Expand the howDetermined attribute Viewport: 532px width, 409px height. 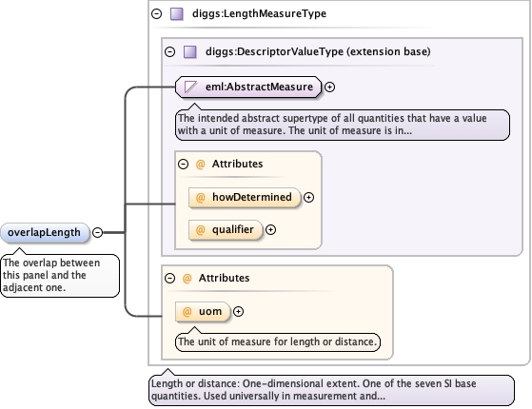tap(308, 198)
